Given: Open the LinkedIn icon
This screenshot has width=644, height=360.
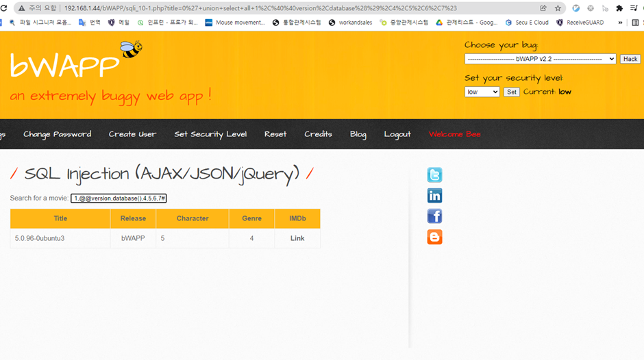Looking at the screenshot, I should pos(434,196).
